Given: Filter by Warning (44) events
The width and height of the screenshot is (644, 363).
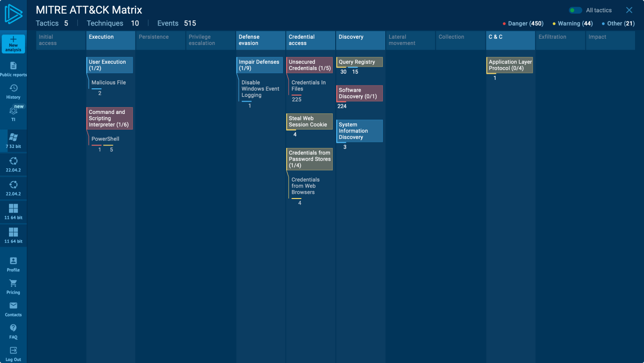Looking at the screenshot, I should [x=573, y=24].
